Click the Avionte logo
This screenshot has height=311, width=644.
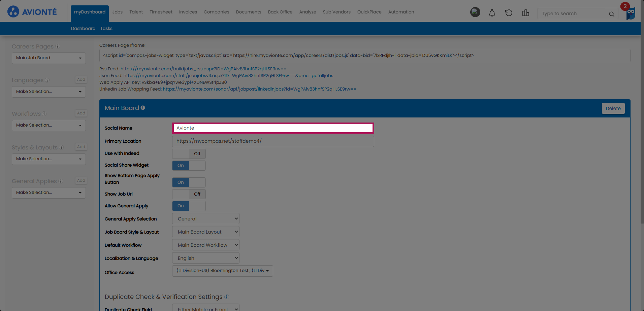[32, 12]
